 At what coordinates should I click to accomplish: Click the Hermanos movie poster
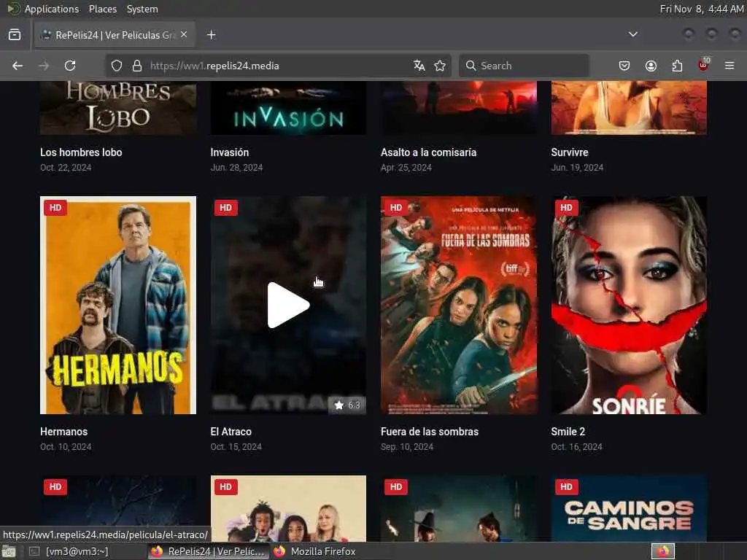[x=118, y=306]
